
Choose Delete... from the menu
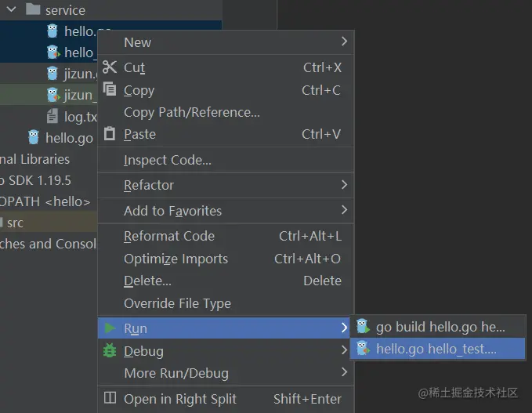coord(226,281)
